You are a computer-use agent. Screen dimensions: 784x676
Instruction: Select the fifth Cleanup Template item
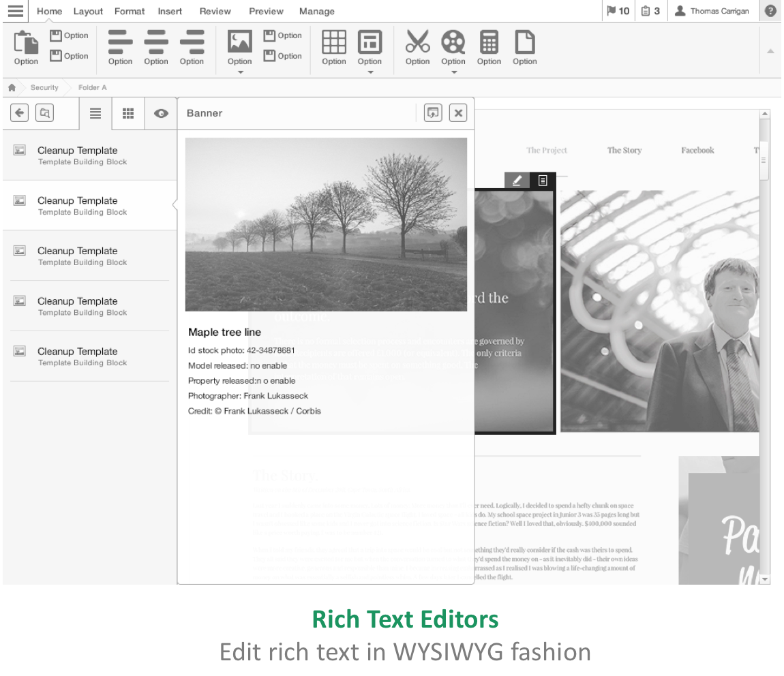90,356
